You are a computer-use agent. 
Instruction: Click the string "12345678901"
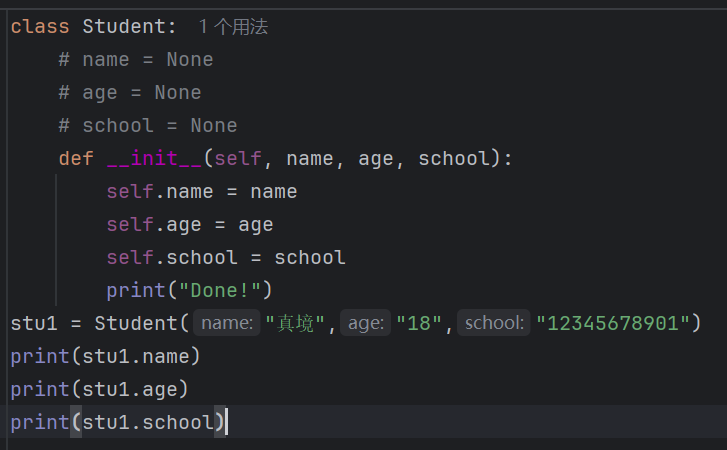click(613, 323)
